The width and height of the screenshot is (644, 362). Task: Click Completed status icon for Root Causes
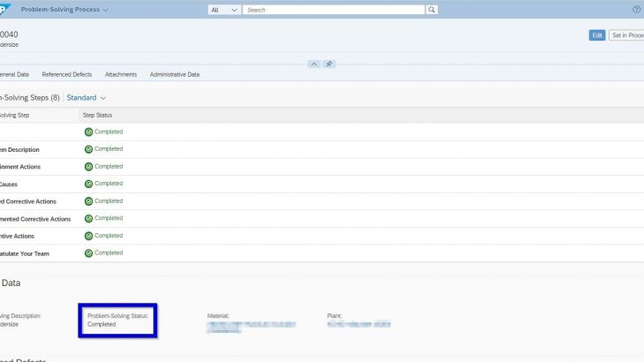[88, 184]
